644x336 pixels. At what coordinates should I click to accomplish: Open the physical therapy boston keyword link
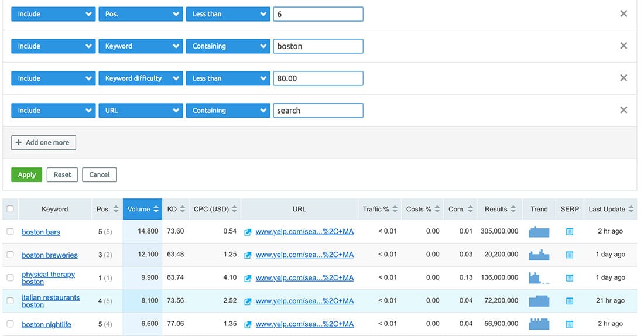coord(49,278)
